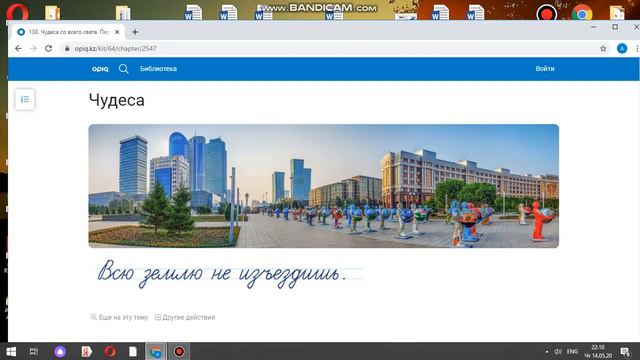This screenshot has height=360, width=640.
Task: Click 'Еще на эту тему' link
Action: (x=119, y=317)
